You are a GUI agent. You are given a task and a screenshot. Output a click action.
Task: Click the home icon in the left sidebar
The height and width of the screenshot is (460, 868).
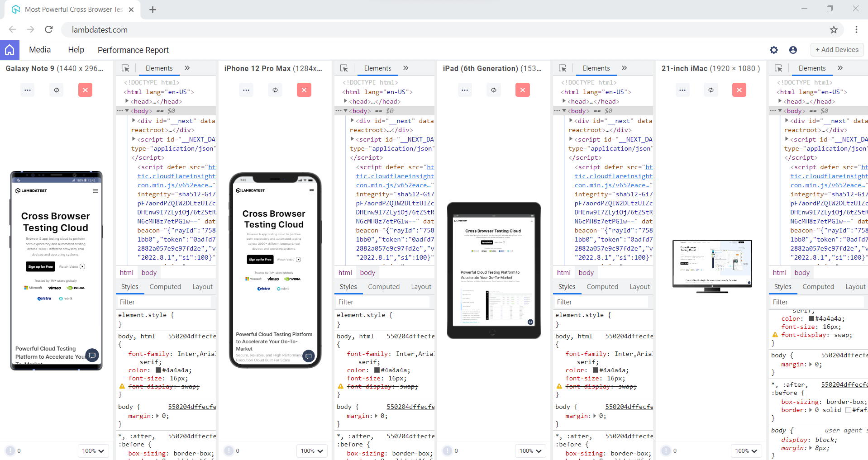coord(9,50)
